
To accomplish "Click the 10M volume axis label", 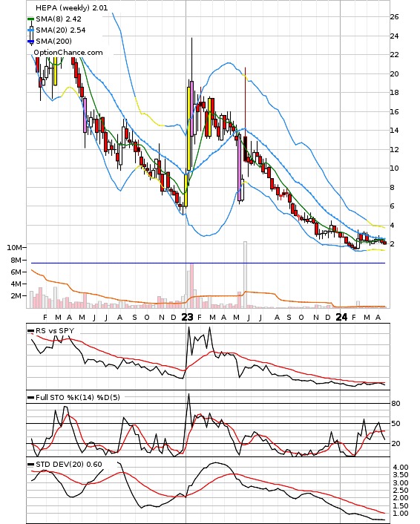I will tap(14, 248).
